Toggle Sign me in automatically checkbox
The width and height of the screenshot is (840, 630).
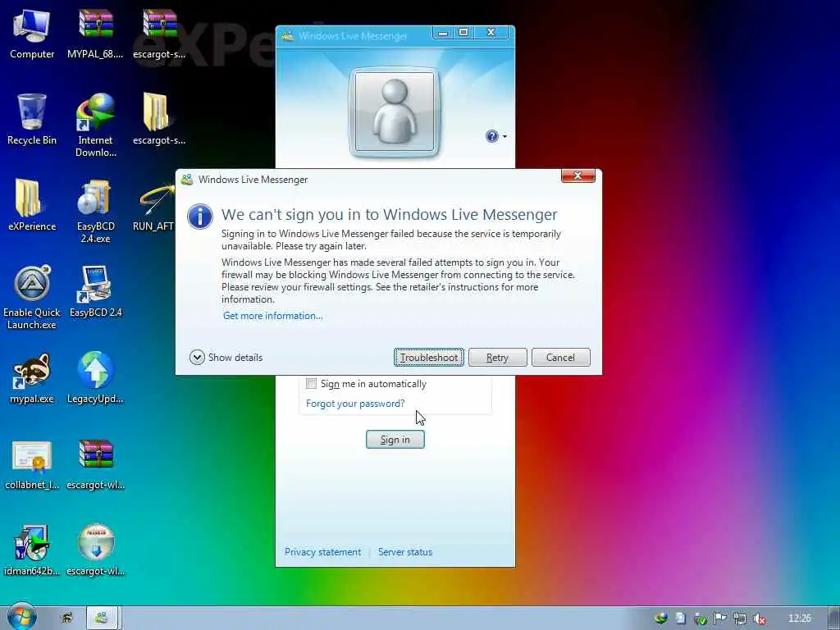point(311,384)
